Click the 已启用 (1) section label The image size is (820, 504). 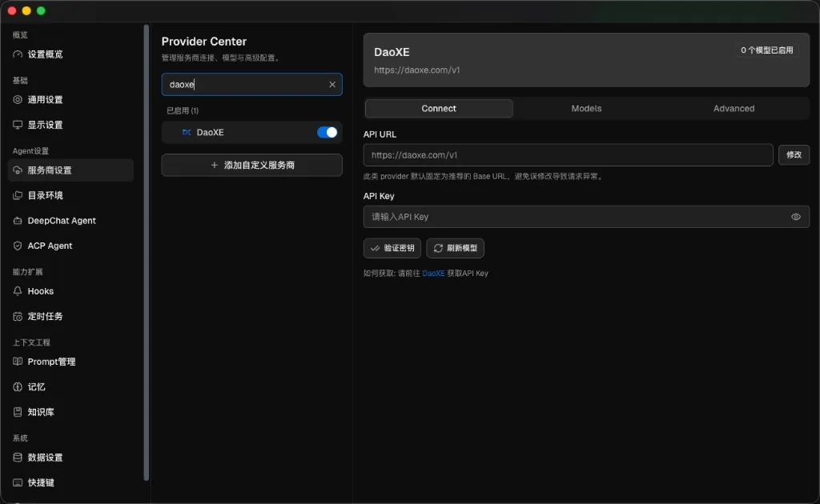click(x=183, y=110)
